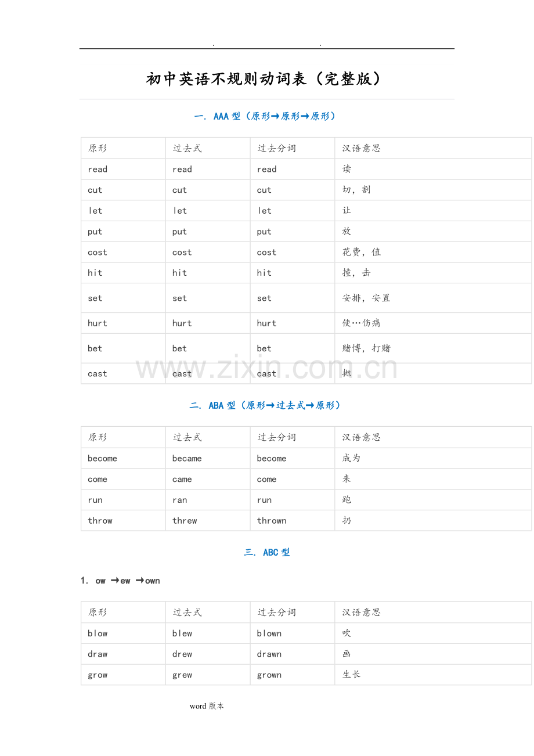
Task: Select the 'became' past tense cell
Action: [x=208, y=459]
